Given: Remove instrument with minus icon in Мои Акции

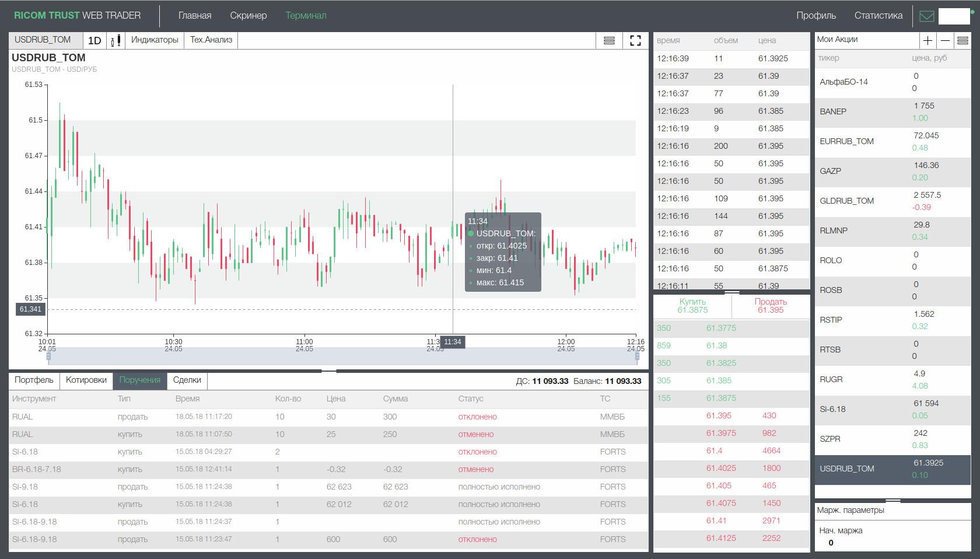Looking at the screenshot, I should (946, 40).
